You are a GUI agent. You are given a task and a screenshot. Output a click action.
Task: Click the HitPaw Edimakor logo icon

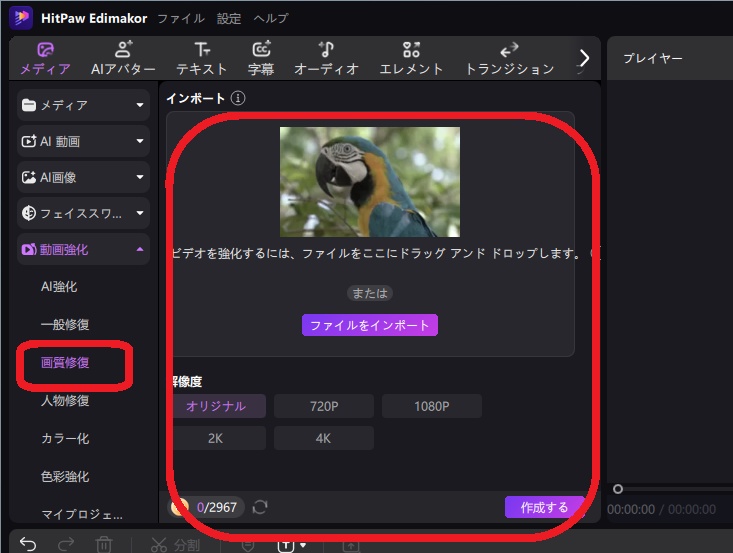coord(21,18)
